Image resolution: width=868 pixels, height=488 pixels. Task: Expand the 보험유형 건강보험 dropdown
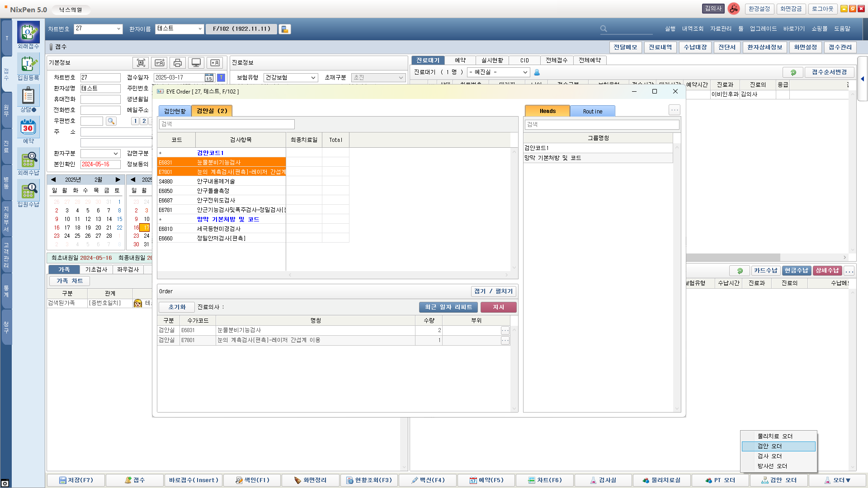click(x=313, y=78)
